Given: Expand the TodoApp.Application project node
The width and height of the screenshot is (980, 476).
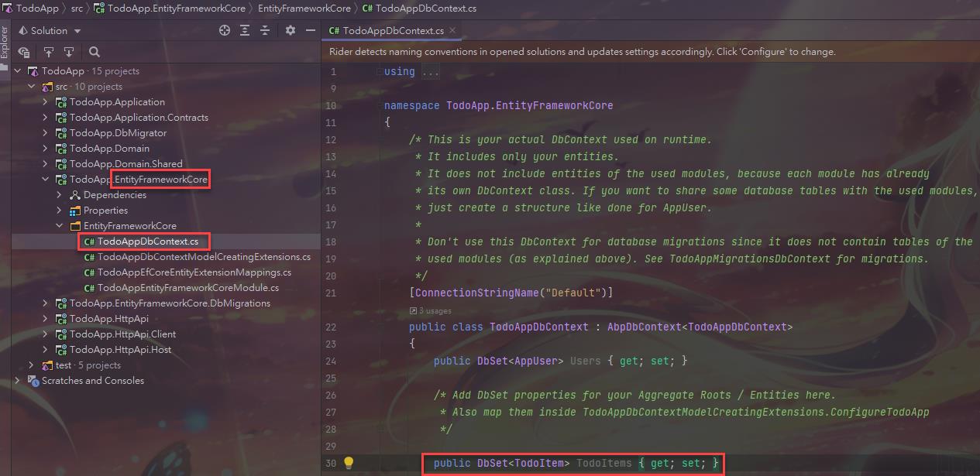Looking at the screenshot, I should (45, 102).
